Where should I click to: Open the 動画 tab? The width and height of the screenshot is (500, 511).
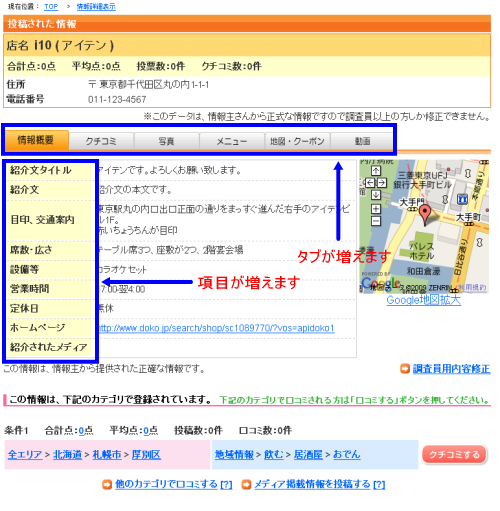pyautogui.click(x=362, y=141)
